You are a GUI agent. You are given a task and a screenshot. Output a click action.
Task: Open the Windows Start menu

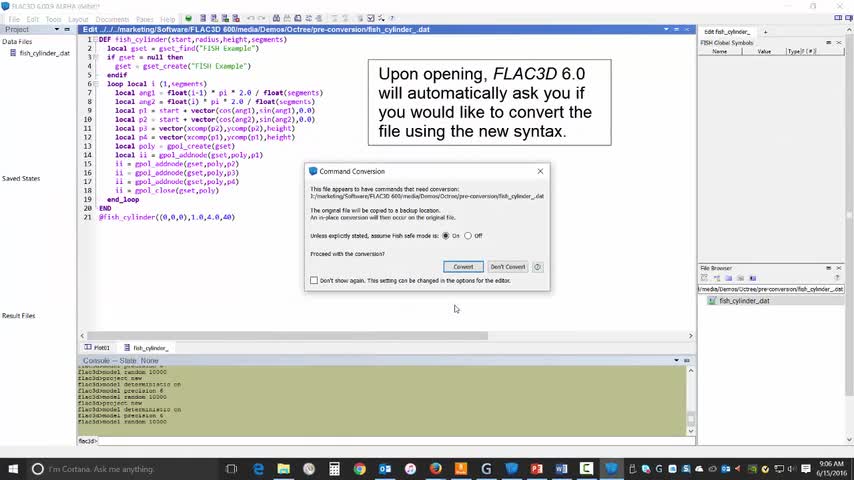point(13,469)
